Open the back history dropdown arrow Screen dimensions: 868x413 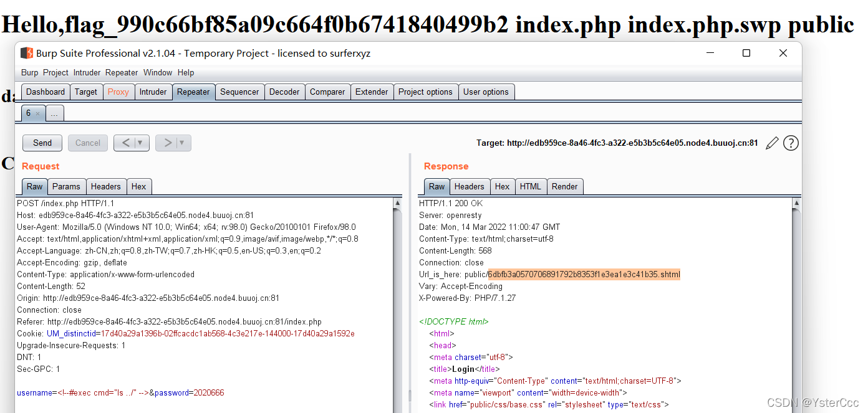(142, 143)
